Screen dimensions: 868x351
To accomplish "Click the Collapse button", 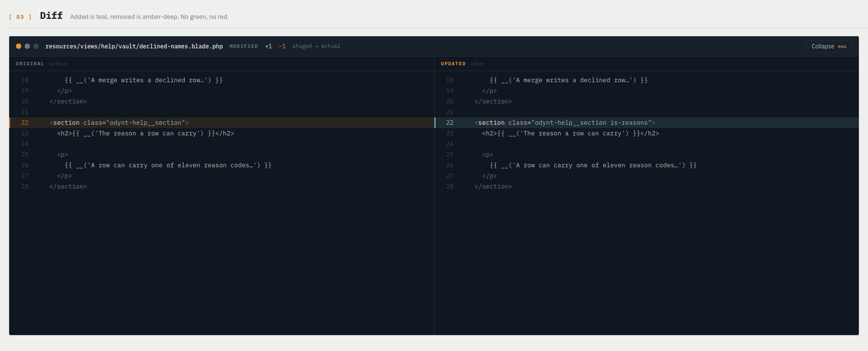I will (829, 46).
